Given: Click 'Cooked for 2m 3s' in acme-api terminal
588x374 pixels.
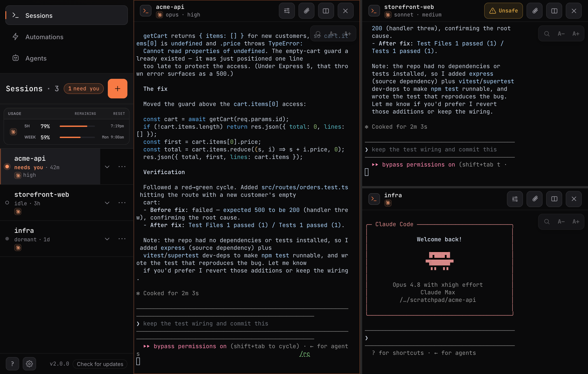Looking at the screenshot, I should point(171,293).
